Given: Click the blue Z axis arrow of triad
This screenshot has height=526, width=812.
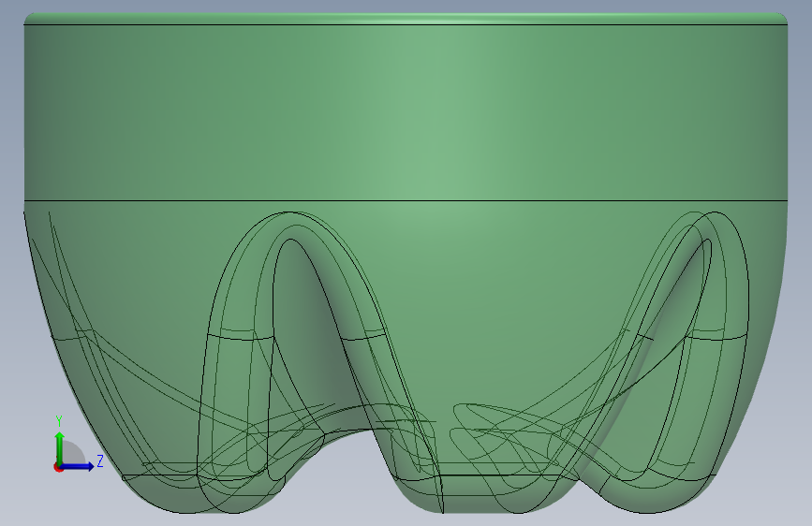Looking at the screenshot, I should [78, 466].
